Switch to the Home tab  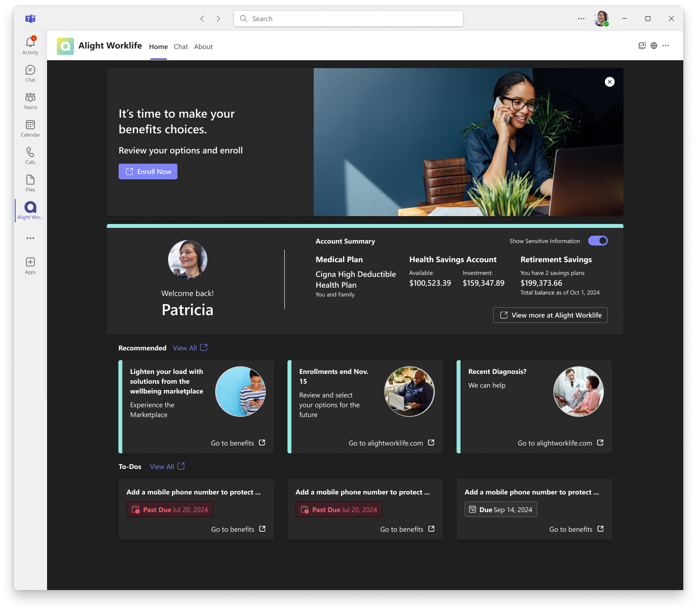[x=158, y=47]
